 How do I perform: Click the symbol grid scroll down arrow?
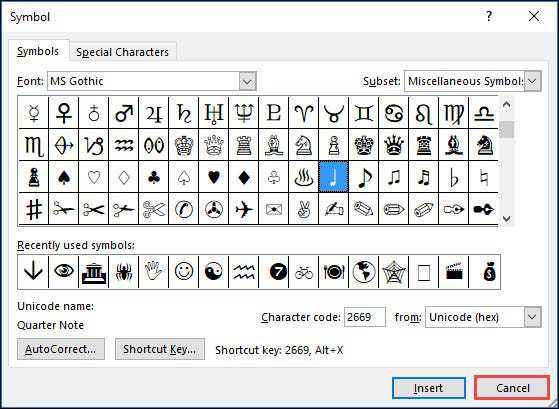pos(507,219)
